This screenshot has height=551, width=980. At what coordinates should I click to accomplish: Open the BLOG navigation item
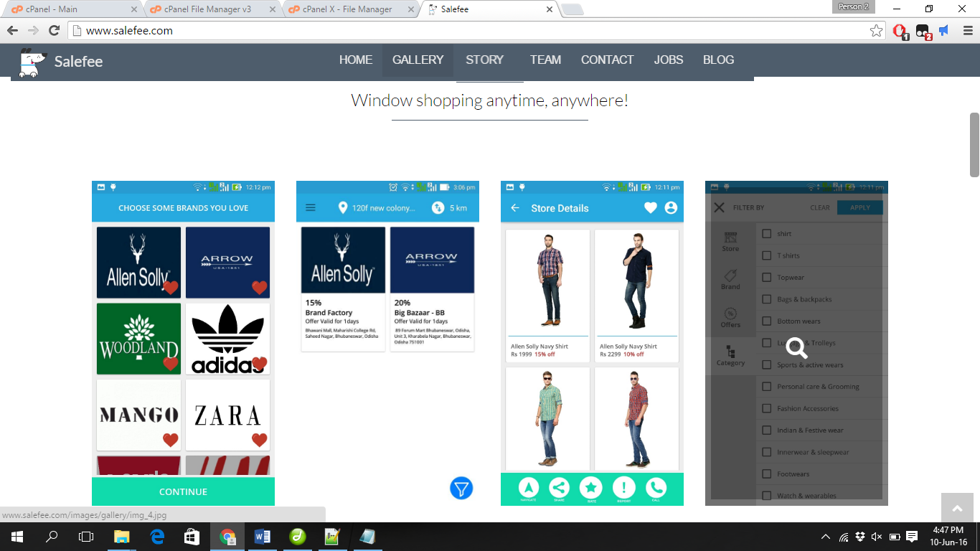(718, 60)
